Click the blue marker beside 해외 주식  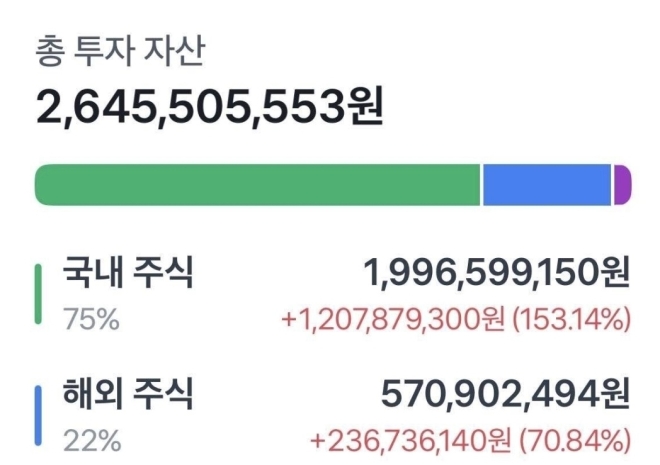click(x=38, y=415)
